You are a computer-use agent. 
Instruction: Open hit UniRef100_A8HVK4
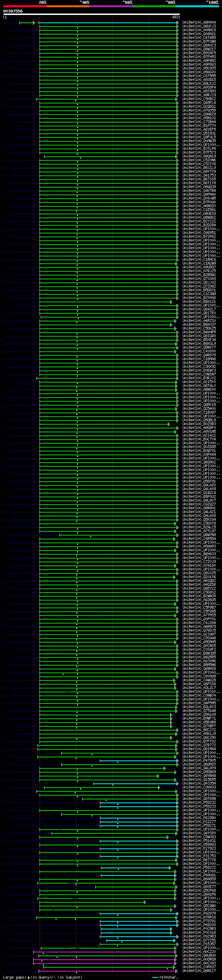199,23
